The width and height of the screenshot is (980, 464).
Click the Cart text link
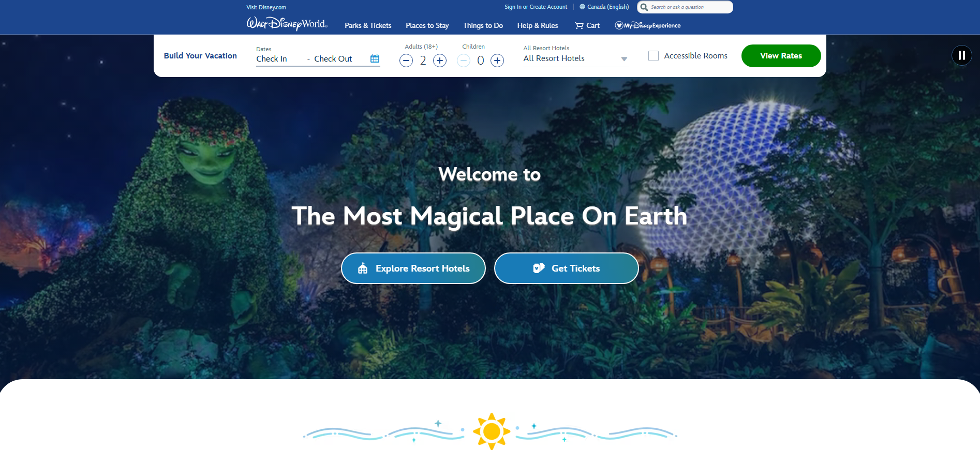(593, 25)
